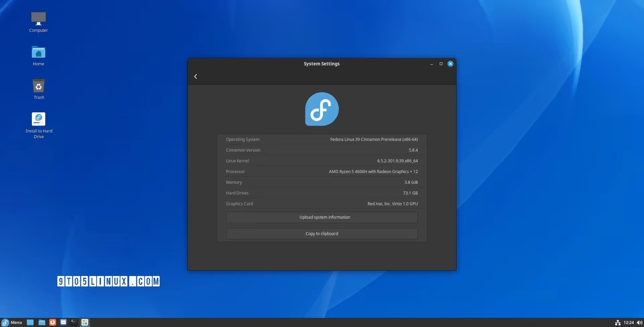This screenshot has height=327, width=644.
Task: Click the Graphics Card label
Action: point(239,204)
